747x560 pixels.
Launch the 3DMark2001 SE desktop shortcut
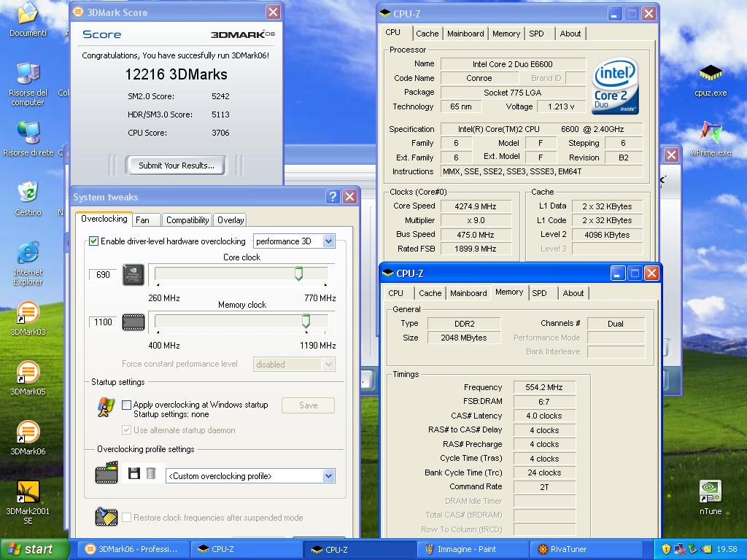(28, 502)
